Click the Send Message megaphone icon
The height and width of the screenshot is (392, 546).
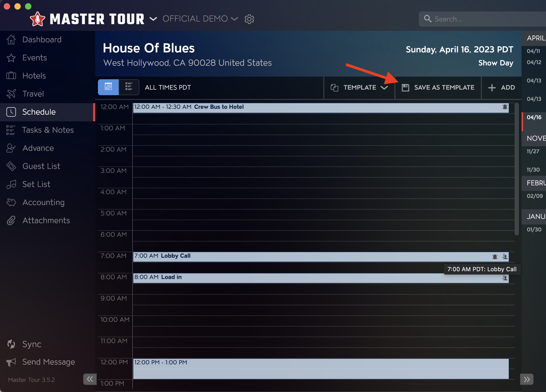(x=11, y=362)
